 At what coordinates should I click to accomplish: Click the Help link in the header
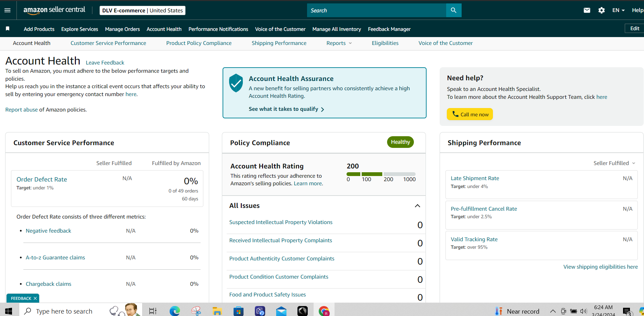click(x=637, y=10)
